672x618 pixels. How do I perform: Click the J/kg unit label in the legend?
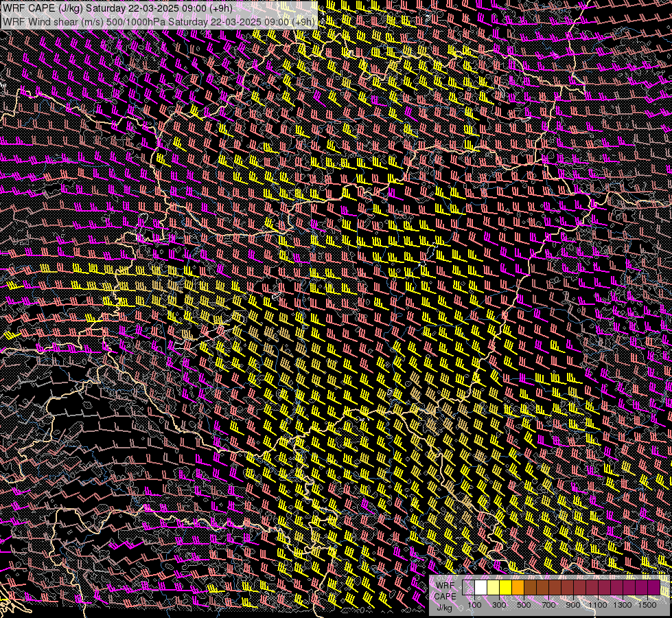(444, 608)
